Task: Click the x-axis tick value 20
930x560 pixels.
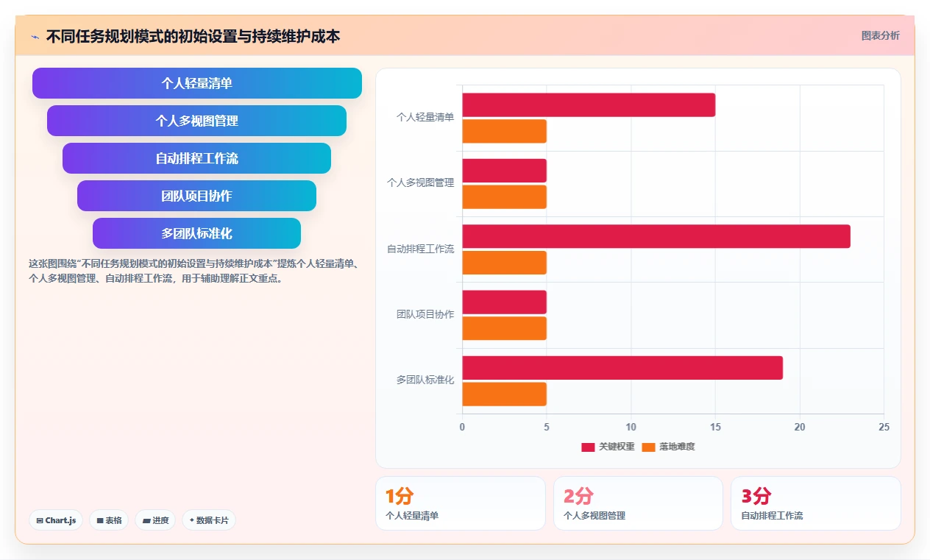Action: point(800,427)
